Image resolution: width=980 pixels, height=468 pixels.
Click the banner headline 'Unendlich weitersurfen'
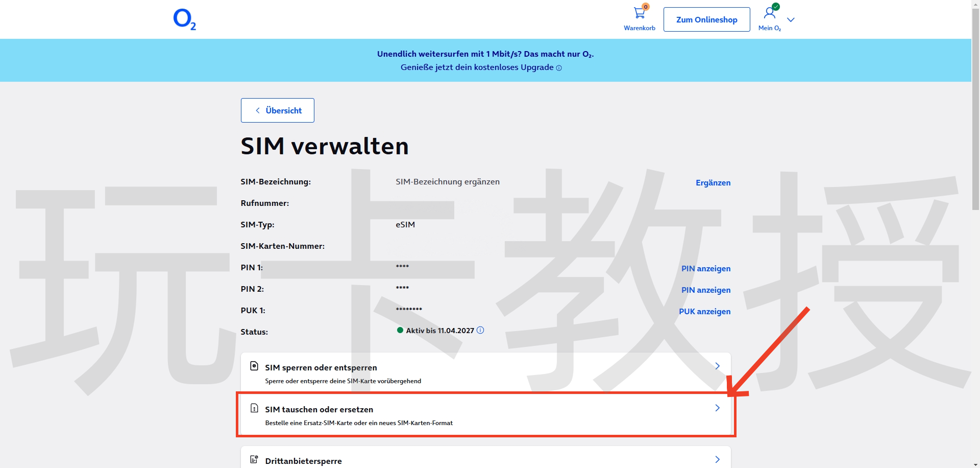[485, 54]
